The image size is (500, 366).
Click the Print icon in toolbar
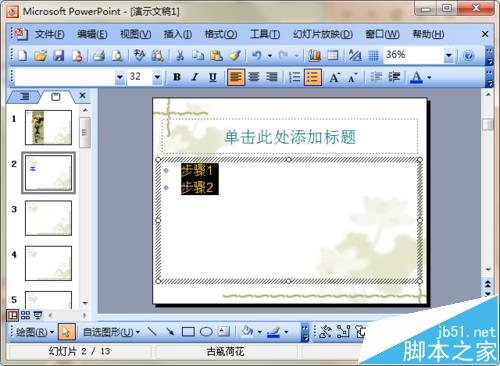[x=99, y=55]
